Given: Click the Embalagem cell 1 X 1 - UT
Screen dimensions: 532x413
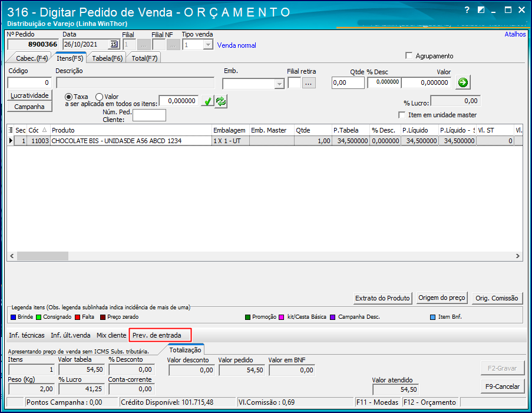Looking at the screenshot, I should (x=231, y=140).
